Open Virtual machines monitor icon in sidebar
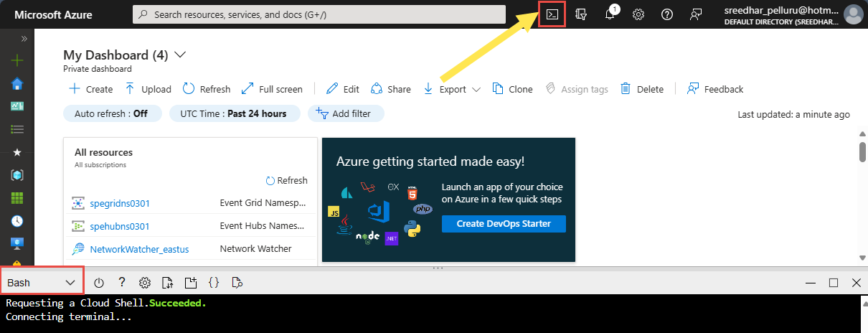868x333 pixels. coord(17,243)
